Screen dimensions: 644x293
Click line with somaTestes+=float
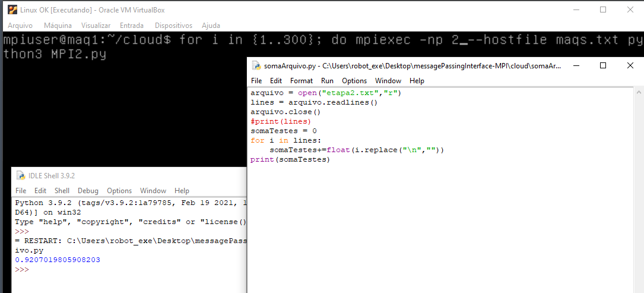point(357,150)
